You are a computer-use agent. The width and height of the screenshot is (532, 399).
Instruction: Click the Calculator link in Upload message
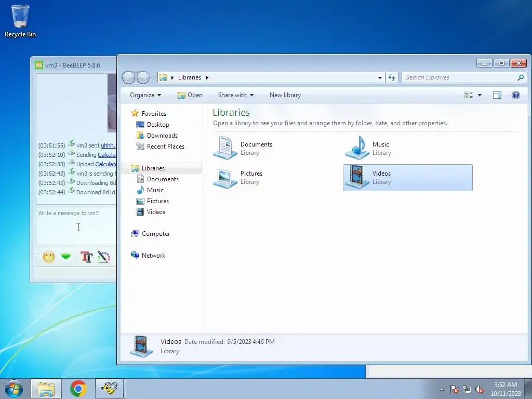coord(106,164)
